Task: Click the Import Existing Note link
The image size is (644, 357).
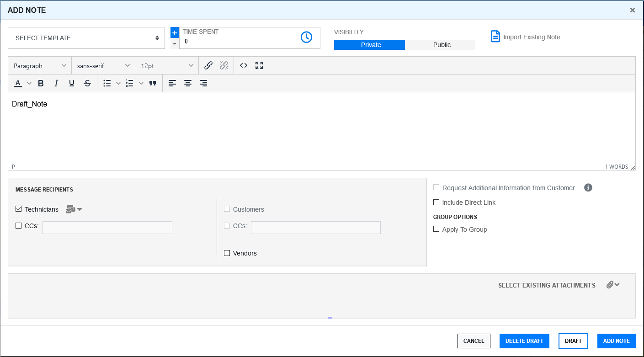Action: click(532, 37)
